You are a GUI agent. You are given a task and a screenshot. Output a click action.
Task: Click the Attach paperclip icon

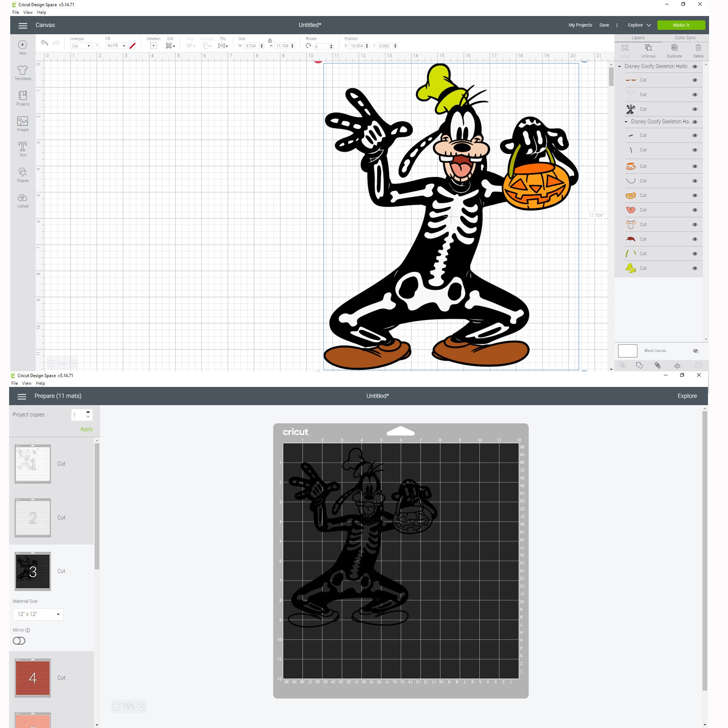coord(657,365)
